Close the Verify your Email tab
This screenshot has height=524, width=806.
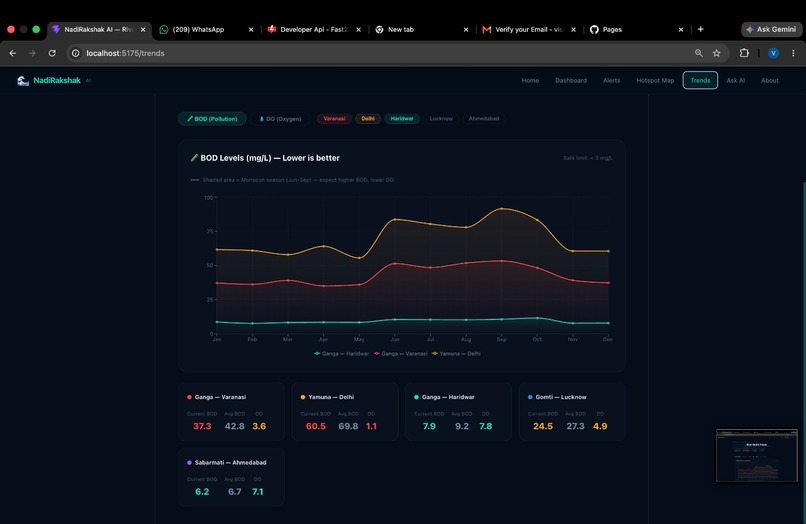[x=573, y=30]
